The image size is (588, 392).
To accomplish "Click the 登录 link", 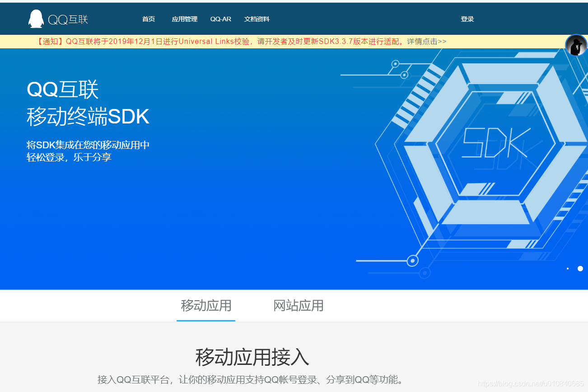I will pos(467,19).
